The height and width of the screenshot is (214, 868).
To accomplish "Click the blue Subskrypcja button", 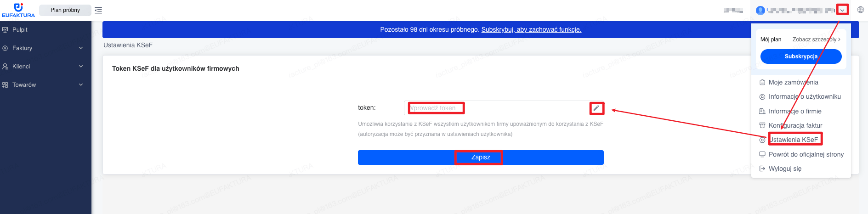I will pyautogui.click(x=801, y=56).
